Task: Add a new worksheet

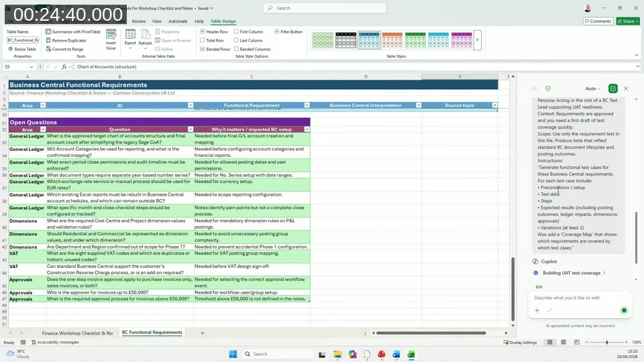Action: point(202,333)
